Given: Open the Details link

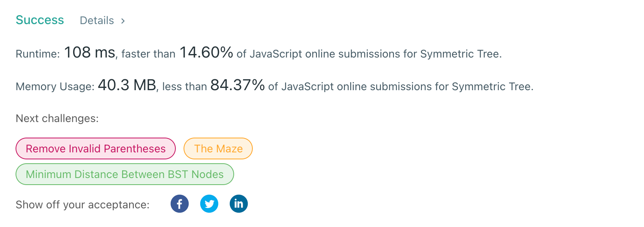Looking at the screenshot, I should point(97,21).
